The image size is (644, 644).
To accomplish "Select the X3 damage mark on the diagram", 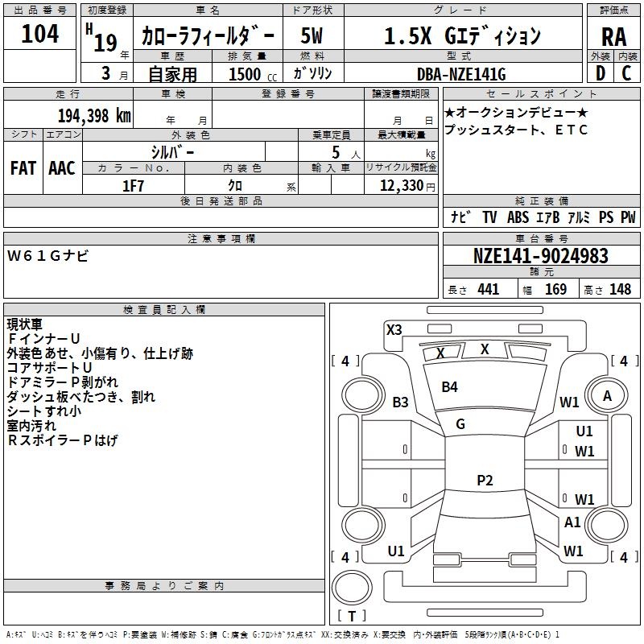I will click(x=394, y=330).
